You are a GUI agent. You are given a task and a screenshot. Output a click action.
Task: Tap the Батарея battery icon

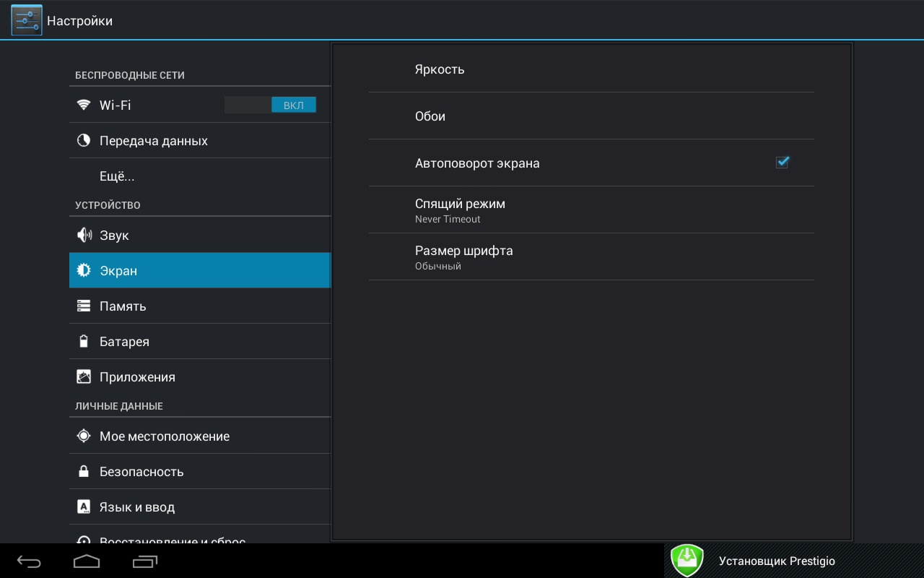coord(84,342)
